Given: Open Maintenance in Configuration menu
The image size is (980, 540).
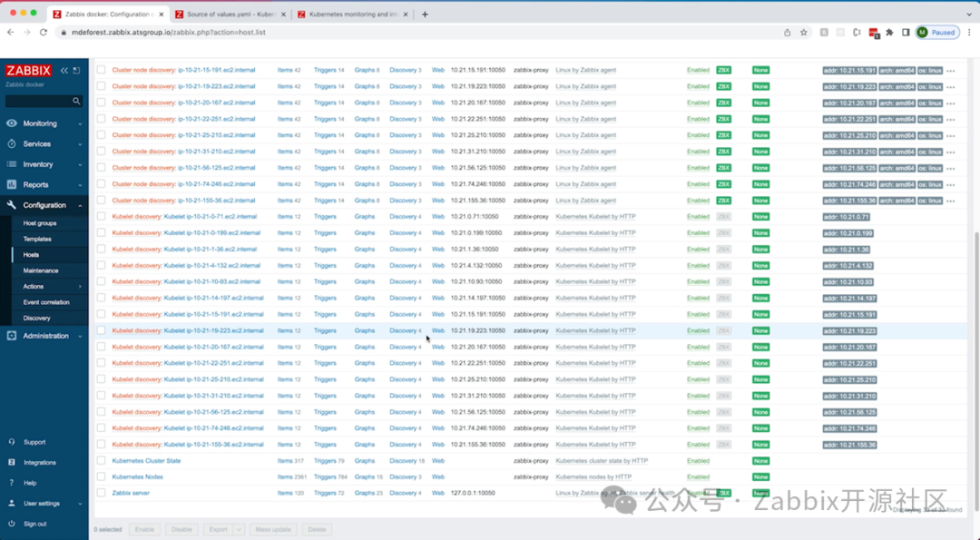Looking at the screenshot, I should pyautogui.click(x=41, y=270).
